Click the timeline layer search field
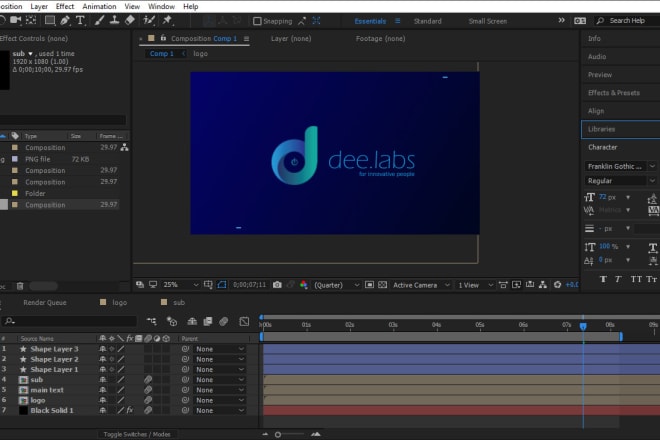660x440 pixels. pyautogui.click(x=69, y=321)
